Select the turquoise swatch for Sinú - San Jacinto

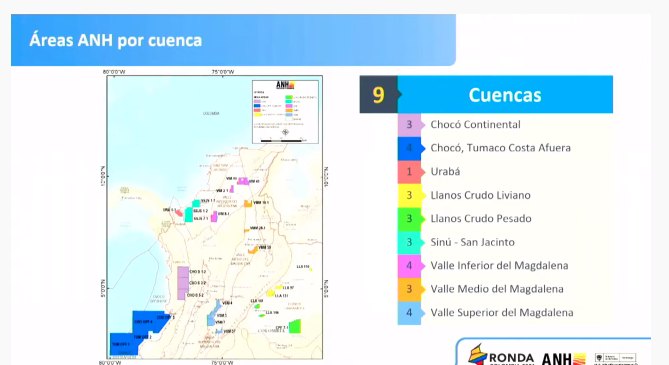click(409, 242)
